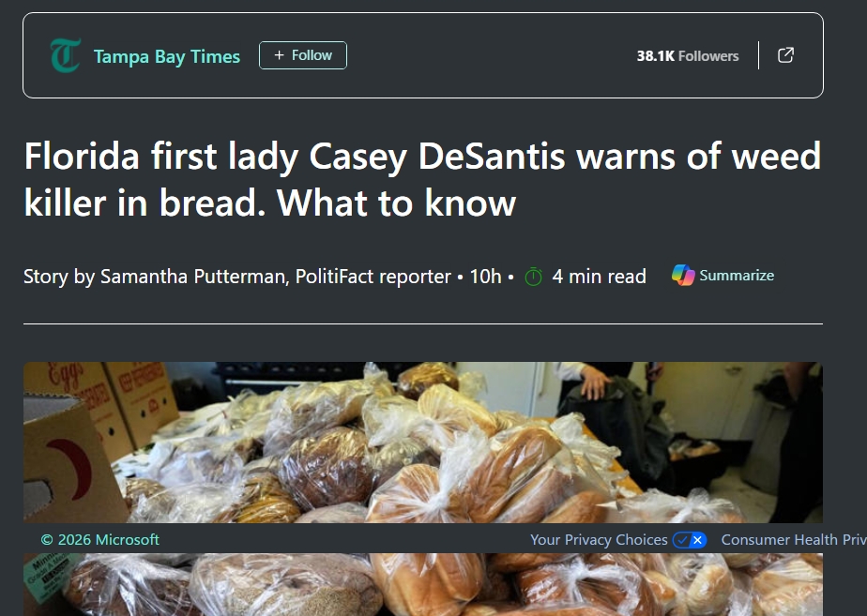The image size is (867, 616).
Task: Click the © 2026 Microsoft footer text
Action: [100, 540]
